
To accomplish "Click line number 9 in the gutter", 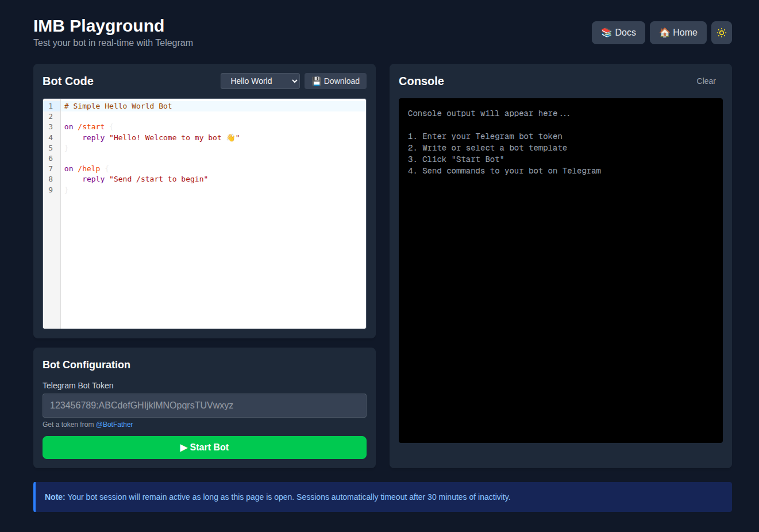I will coord(51,190).
